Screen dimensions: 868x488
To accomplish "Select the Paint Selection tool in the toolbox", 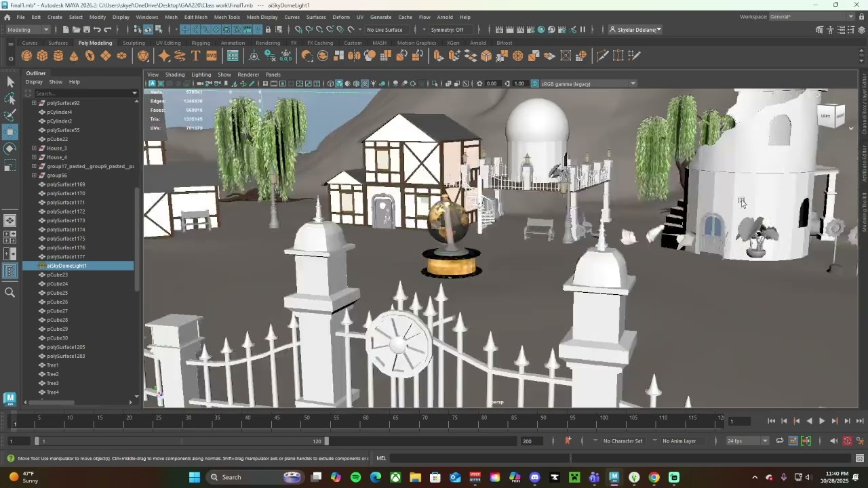I will [x=10, y=115].
